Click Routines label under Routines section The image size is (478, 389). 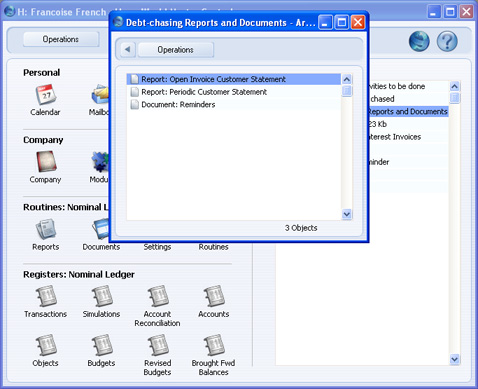pos(214,247)
